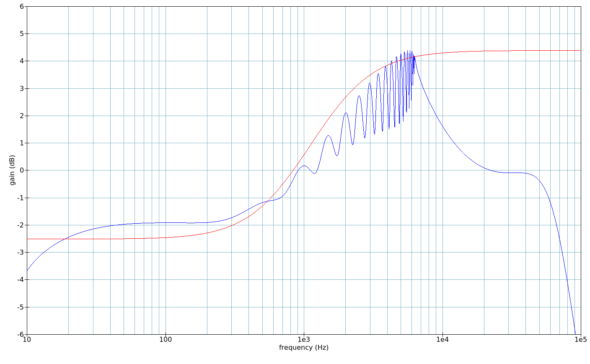The image size is (590, 364).
Task: Click the '-4' gain tick label
Action: [x=20, y=280]
